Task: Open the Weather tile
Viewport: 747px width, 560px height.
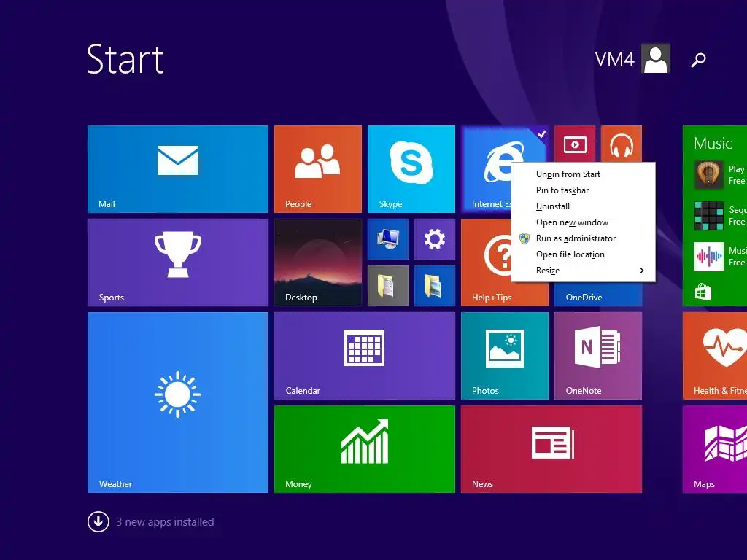Action: pyautogui.click(x=178, y=402)
